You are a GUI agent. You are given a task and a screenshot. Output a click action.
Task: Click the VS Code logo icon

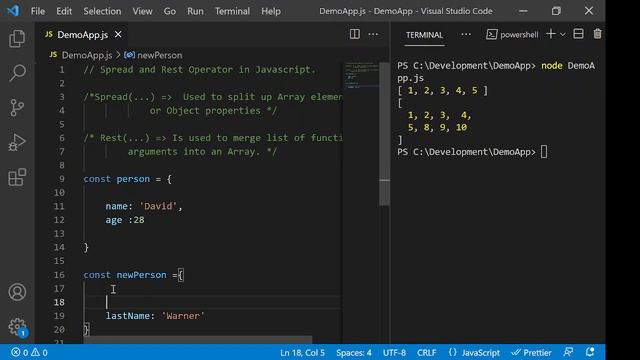[13, 11]
